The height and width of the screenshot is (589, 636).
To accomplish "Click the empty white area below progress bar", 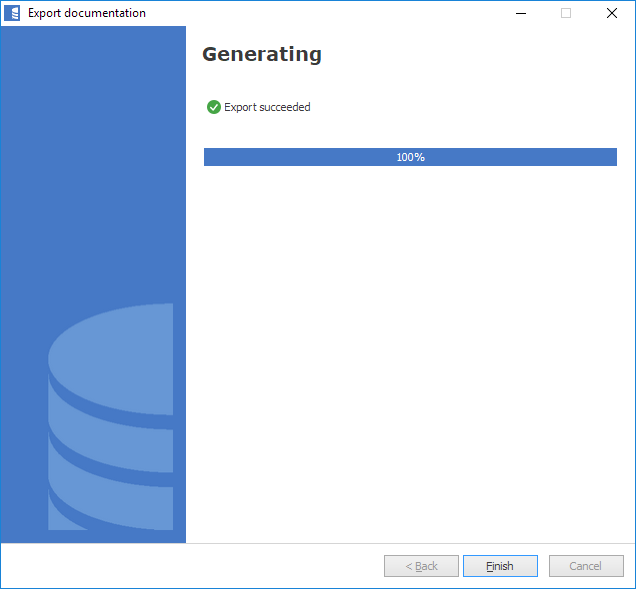I will [x=410, y=350].
